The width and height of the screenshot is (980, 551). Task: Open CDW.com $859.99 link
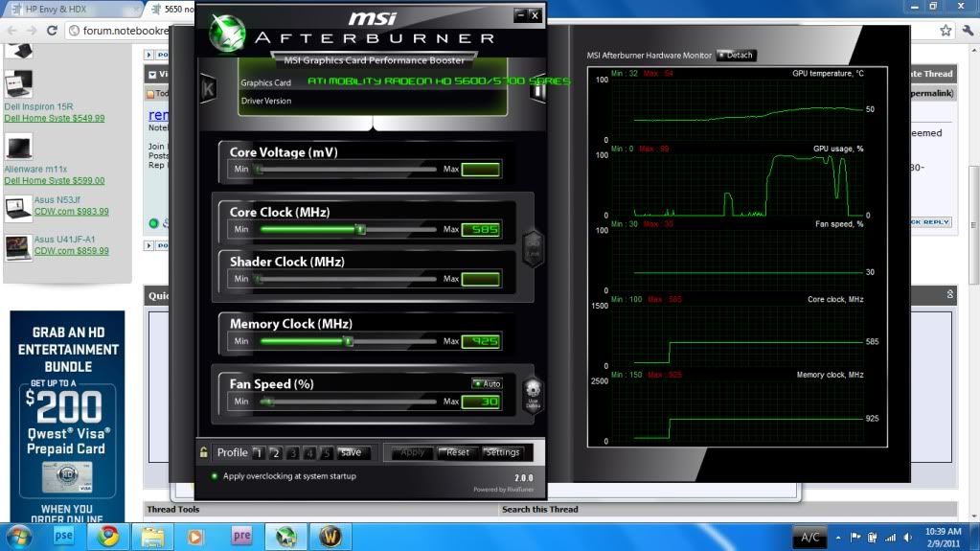(71, 251)
